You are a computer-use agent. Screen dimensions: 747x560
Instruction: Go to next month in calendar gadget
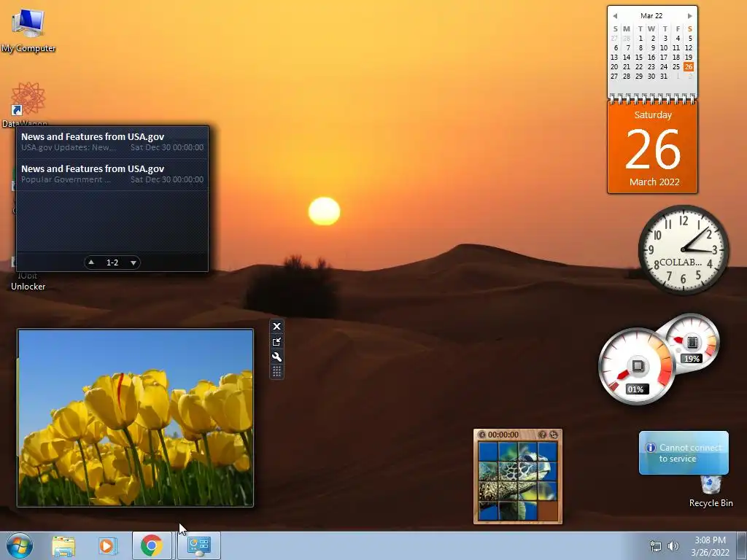(689, 16)
